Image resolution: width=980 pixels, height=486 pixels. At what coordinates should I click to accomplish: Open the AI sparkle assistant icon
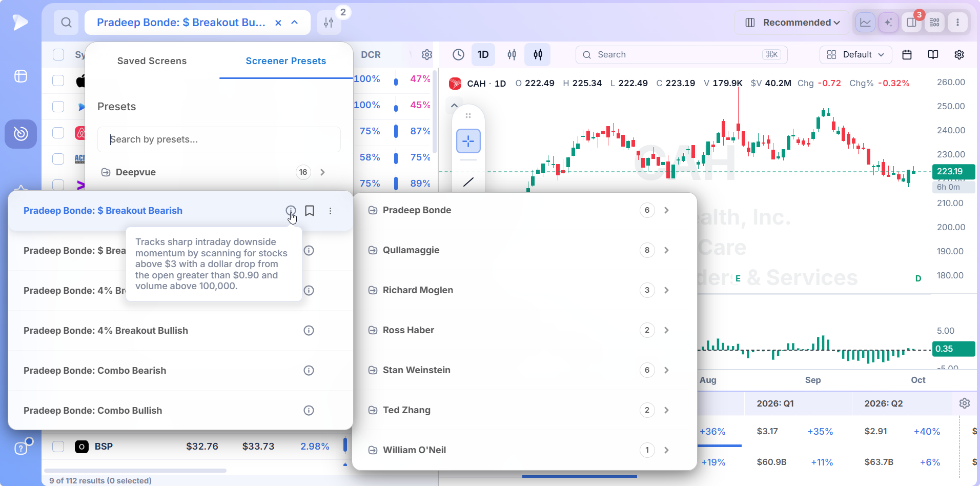tap(889, 23)
